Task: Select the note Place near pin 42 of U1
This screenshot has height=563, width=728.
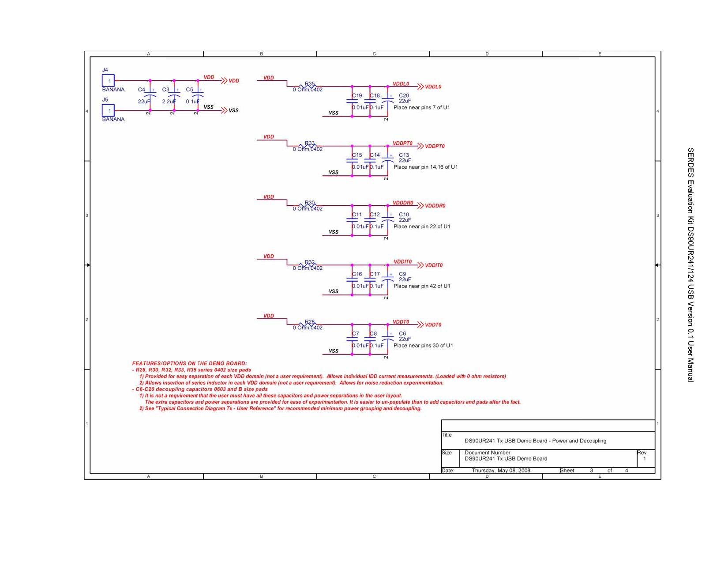Action: pos(421,286)
